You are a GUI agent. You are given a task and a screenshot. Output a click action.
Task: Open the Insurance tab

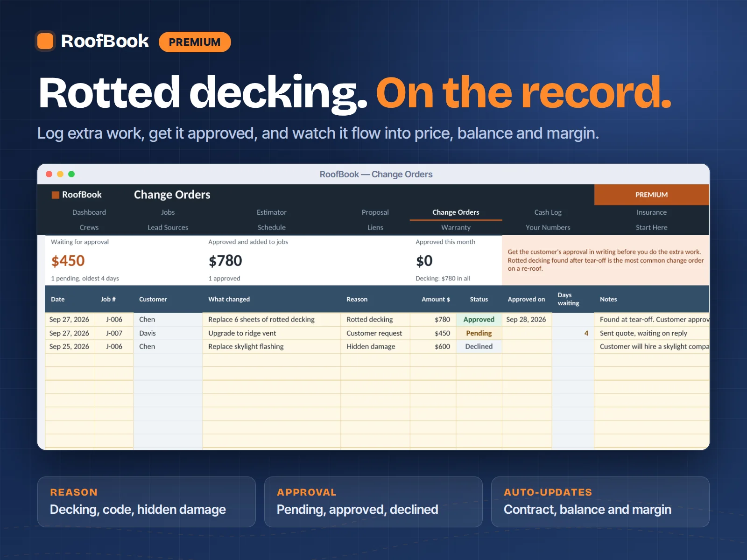point(652,212)
